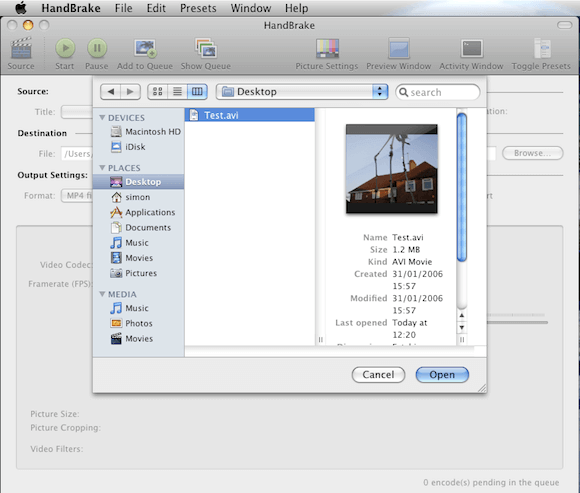Image resolution: width=580 pixels, height=493 pixels.
Task: Open the Window menu
Action: pos(251,8)
